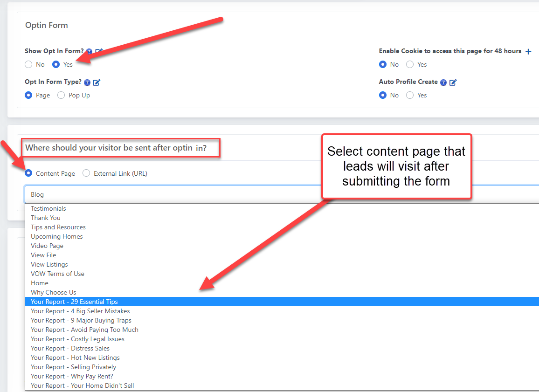Click help icon beside Show Opt In Form
The width and height of the screenshot is (539, 392).
click(x=89, y=52)
